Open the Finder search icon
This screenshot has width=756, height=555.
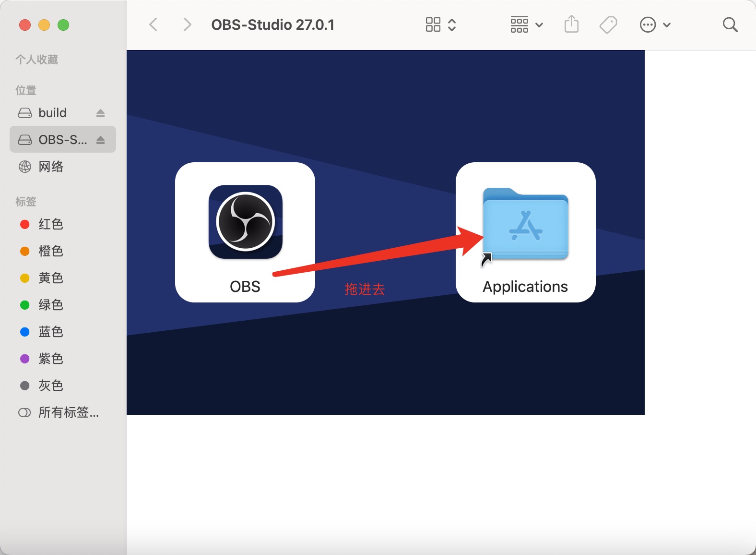730,24
